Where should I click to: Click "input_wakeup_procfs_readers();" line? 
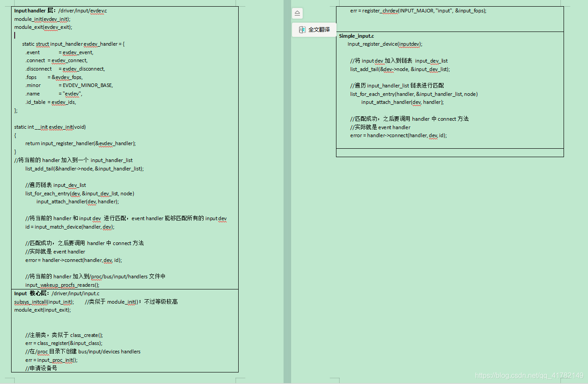62,285
